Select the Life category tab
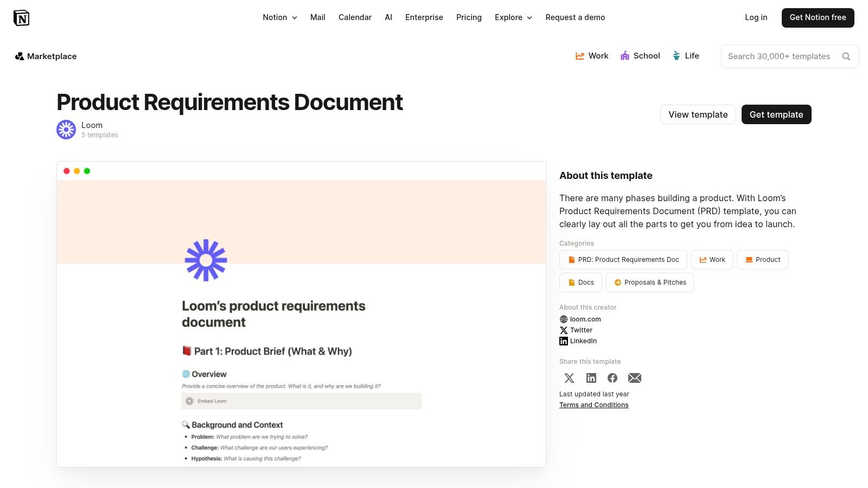Screen dimensions: 868x488 point(686,56)
